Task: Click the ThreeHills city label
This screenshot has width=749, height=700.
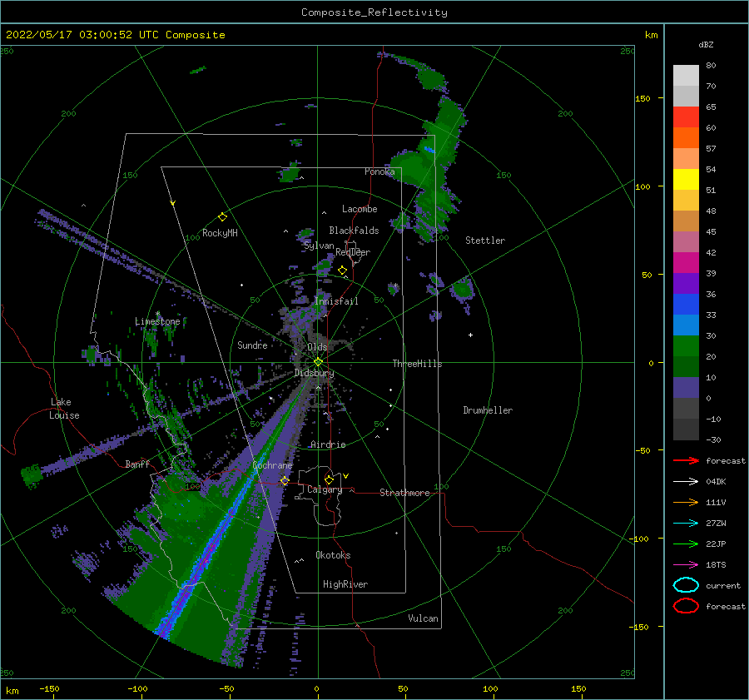Action: coord(418,364)
